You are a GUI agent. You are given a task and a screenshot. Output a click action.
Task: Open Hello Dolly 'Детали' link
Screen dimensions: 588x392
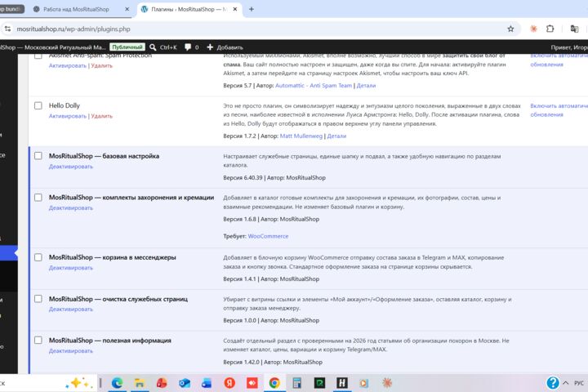(x=336, y=136)
